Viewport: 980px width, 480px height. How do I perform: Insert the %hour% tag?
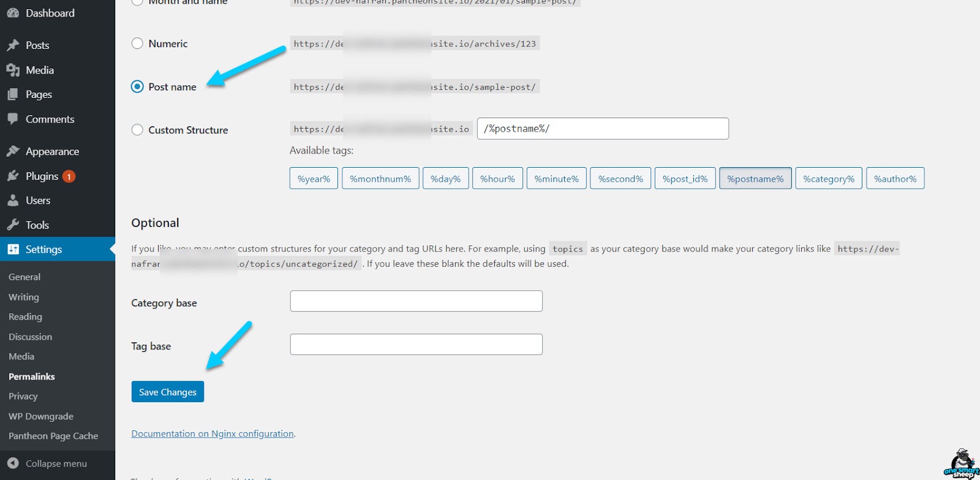pos(497,179)
